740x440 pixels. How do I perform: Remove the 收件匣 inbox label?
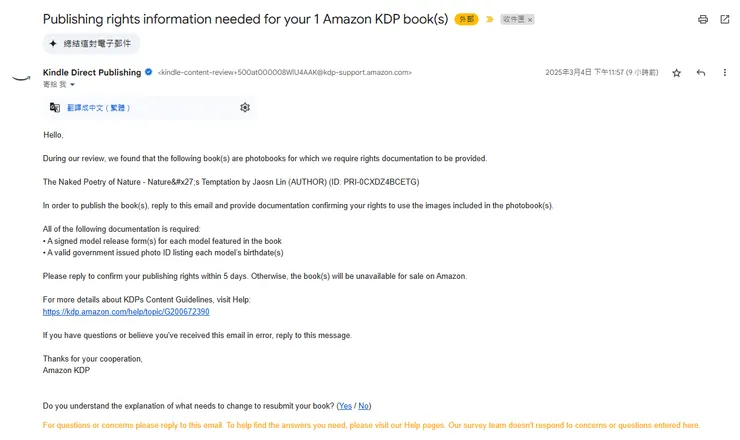(x=530, y=20)
